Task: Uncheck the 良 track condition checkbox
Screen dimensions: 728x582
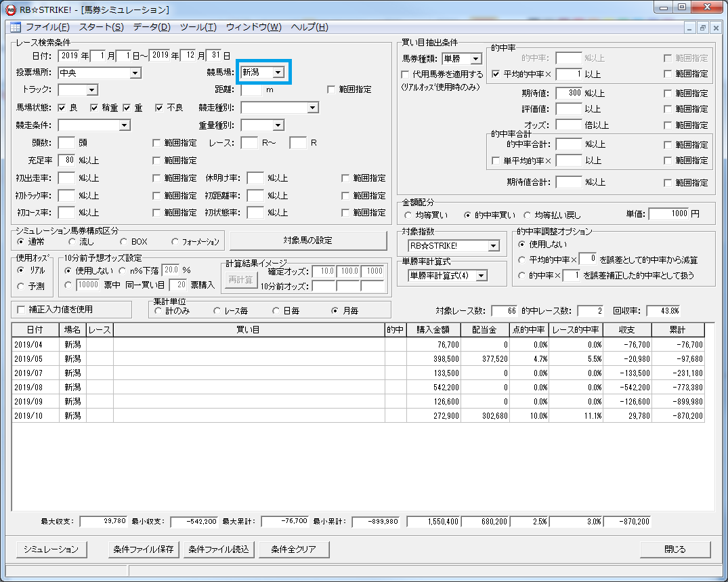Action: coord(62,108)
